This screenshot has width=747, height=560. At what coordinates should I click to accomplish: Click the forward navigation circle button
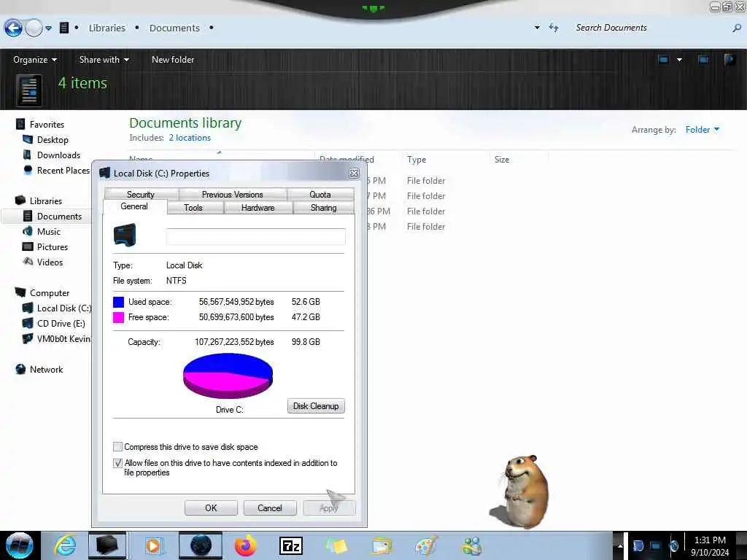tap(34, 28)
